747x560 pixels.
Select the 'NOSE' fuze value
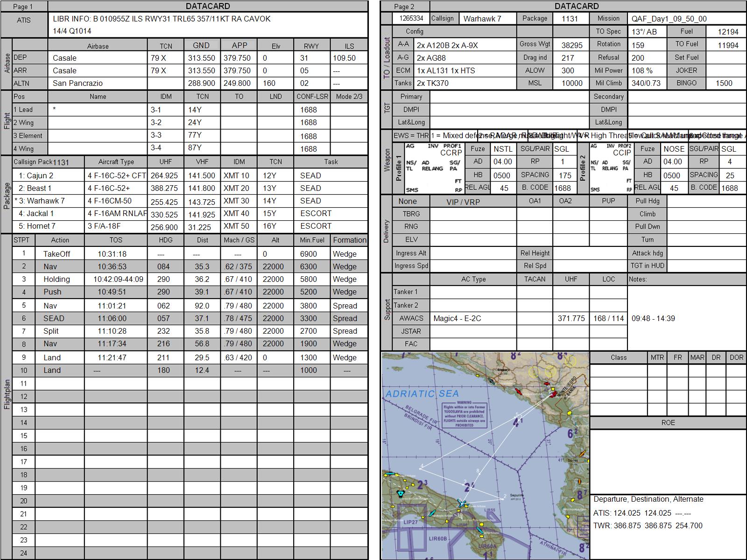[674, 149]
